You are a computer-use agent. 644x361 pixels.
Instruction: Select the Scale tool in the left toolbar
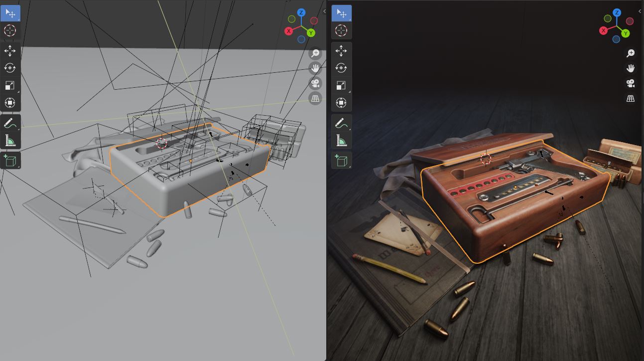10,85
